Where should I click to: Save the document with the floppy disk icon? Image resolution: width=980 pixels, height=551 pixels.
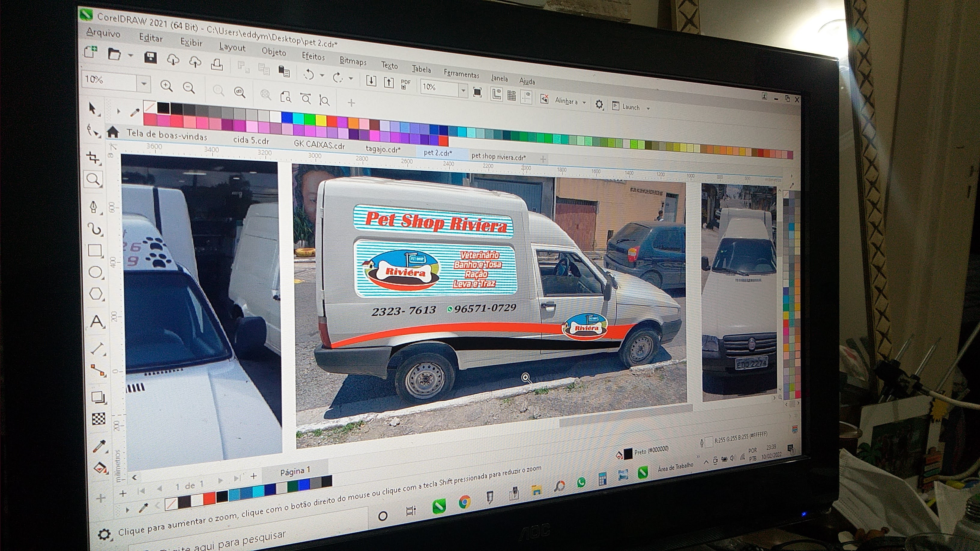coord(150,58)
